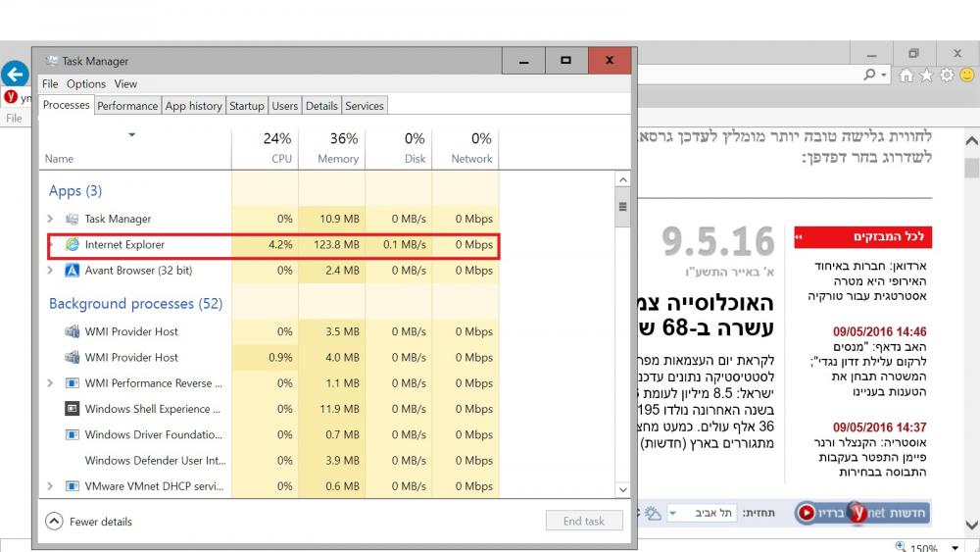Viewport: 980px width, 552px height.
Task: Click the search magnifier in browser address bar
Action: [x=869, y=75]
